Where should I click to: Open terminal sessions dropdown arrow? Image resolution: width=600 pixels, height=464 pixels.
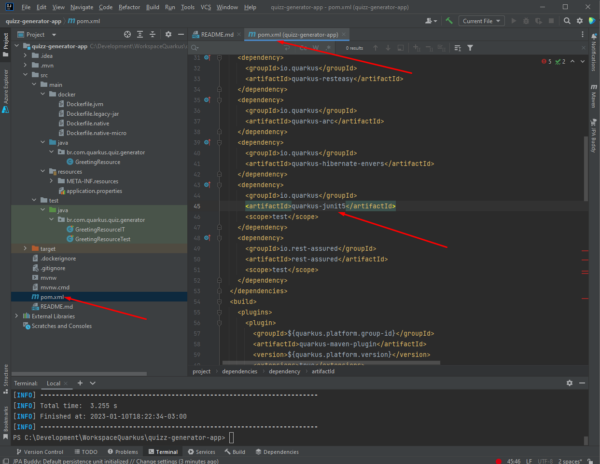pos(93,383)
